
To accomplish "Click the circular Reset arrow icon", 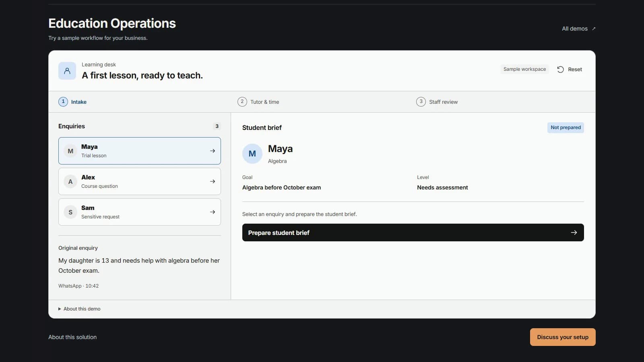I will pyautogui.click(x=560, y=69).
